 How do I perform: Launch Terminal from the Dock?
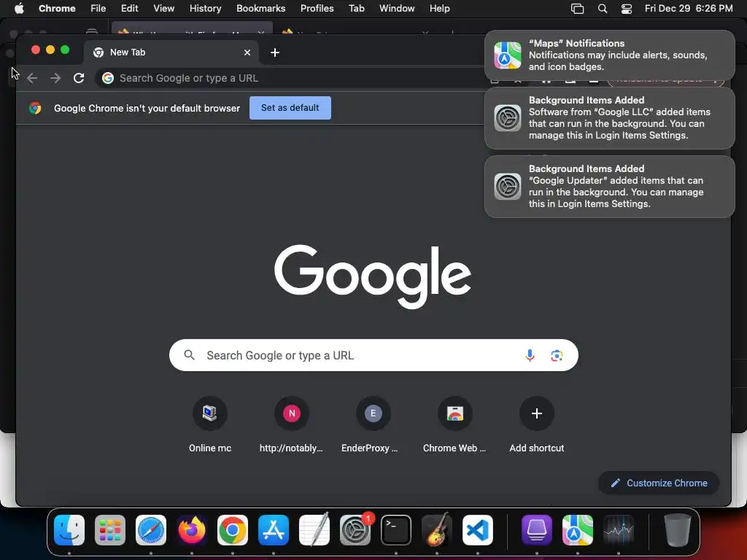[x=396, y=530]
